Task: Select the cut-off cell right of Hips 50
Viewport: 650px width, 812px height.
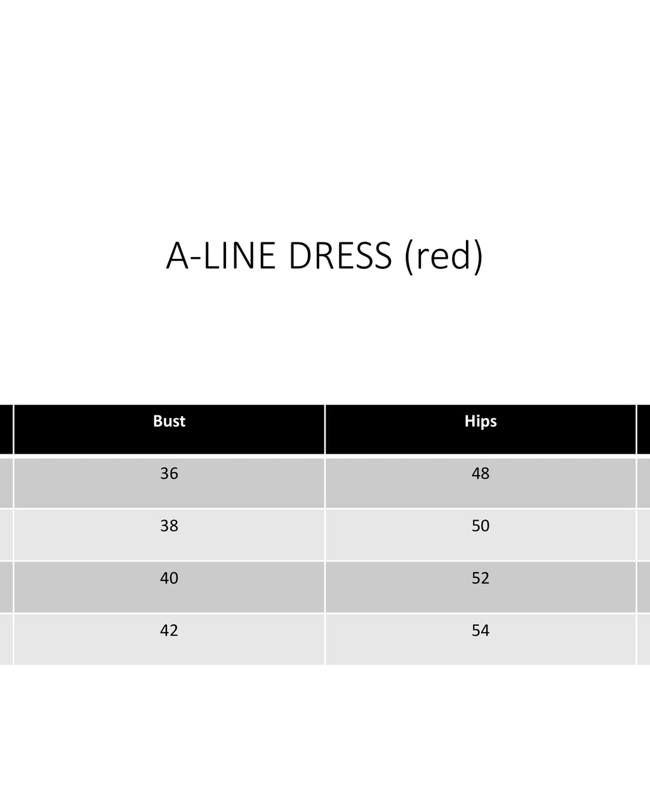Action: 644,534
